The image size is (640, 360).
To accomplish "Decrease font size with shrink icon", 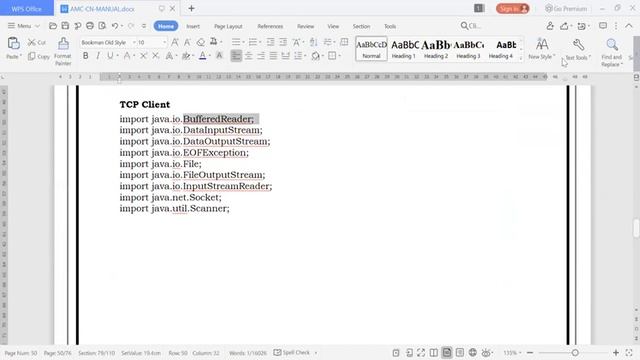I will click(187, 42).
